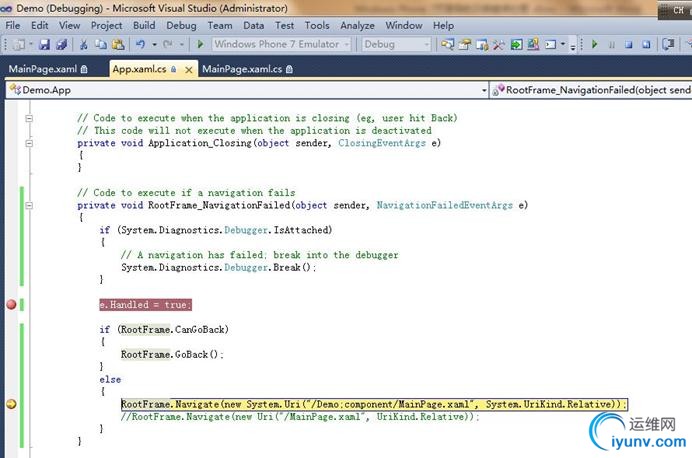Click the Stop Debugging square icon
Viewport: 692px width, 458px height.
629,44
